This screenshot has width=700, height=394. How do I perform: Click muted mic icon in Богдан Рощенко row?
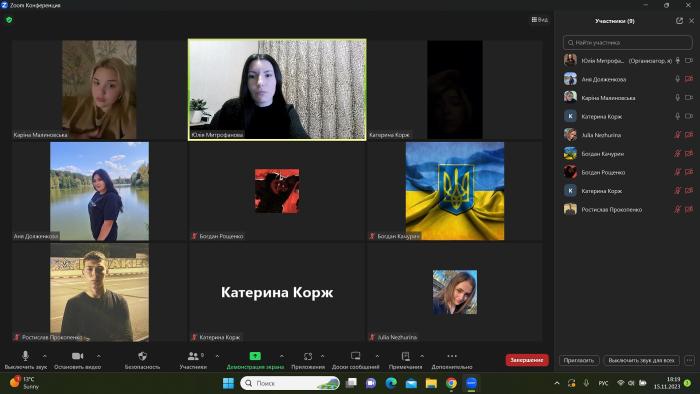(x=678, y=172)
